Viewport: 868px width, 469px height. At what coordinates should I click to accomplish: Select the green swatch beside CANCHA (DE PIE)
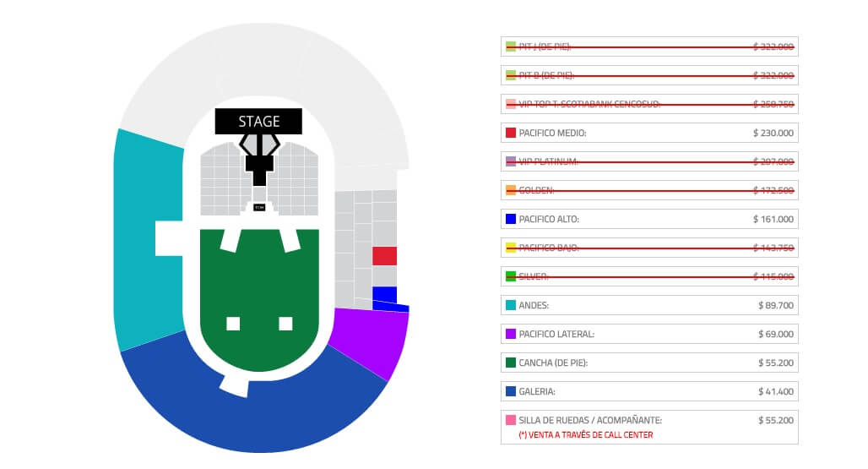coord(510,363)
